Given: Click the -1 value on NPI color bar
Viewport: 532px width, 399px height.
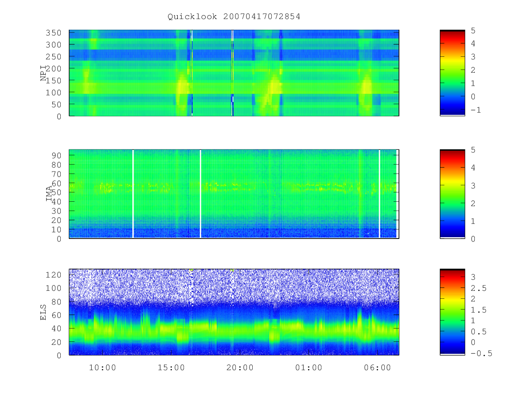Looking at the screenshot, I should [477, 110].
